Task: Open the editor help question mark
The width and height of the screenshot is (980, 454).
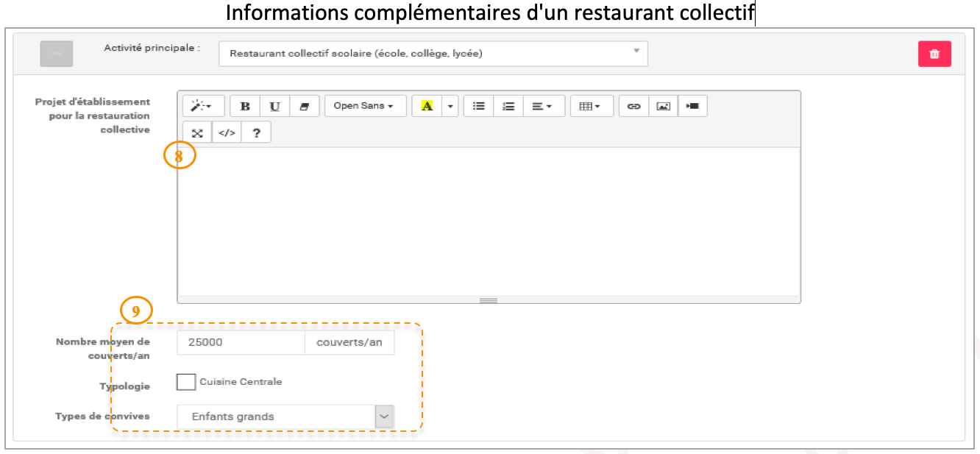Action: 256,133
